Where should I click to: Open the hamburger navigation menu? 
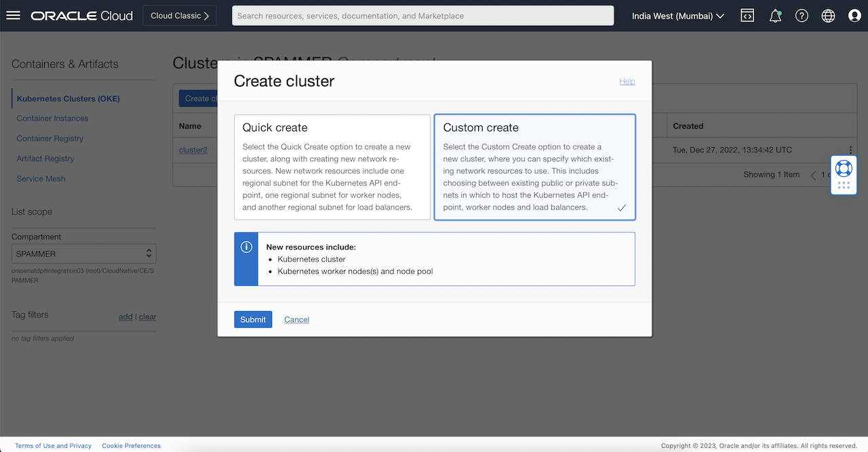click(13, 16)
